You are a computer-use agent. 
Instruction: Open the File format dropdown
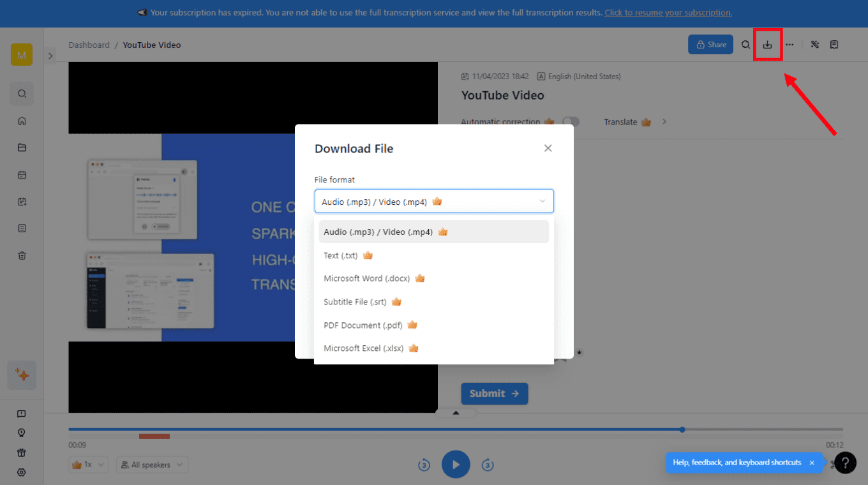pyautogui.click(x=434, y=202)
